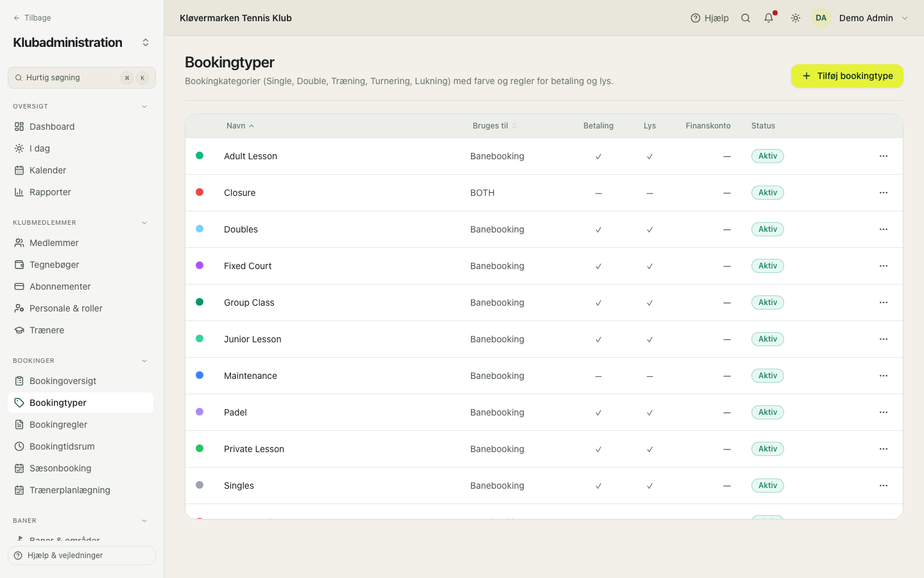The height and width of the screenshot is (578, 924).
Task: Open row actions for Group Class
Action: click(884, 302)
